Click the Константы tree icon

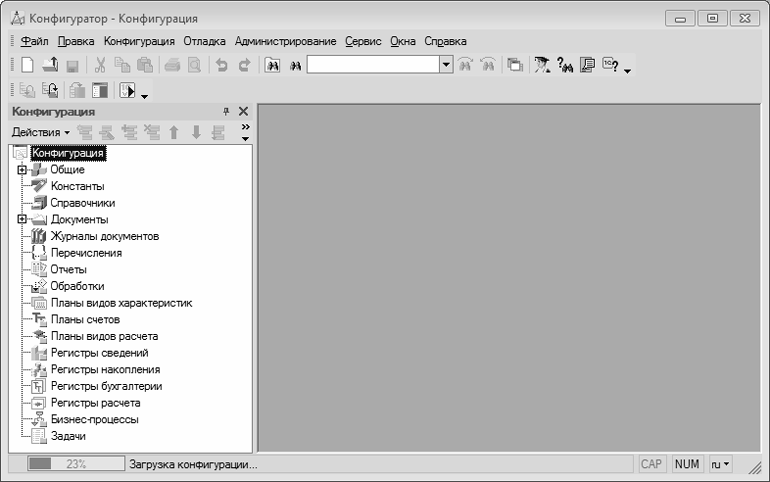point(39,186)
